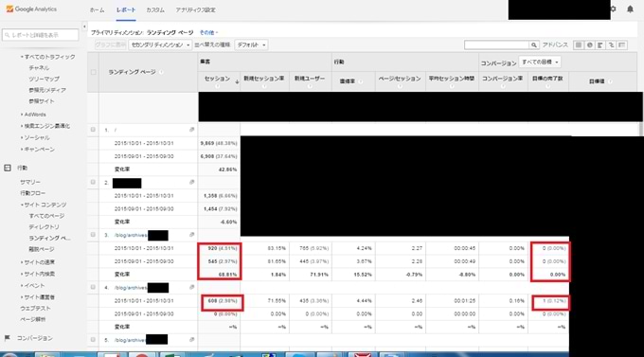This screenshot has height=357, width=644.
Task: Toggle the select-all checkbox in table header
Action: pos(93,72)
